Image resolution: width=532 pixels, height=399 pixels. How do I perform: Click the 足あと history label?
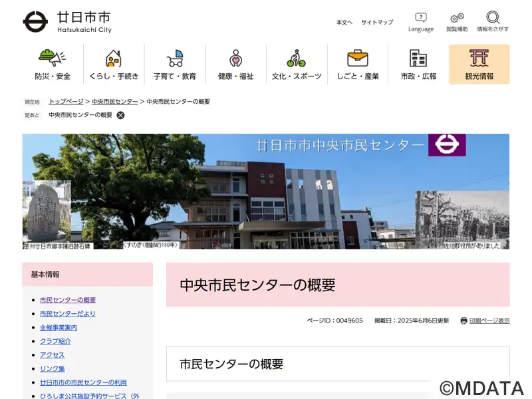click(x=32, y=115)
